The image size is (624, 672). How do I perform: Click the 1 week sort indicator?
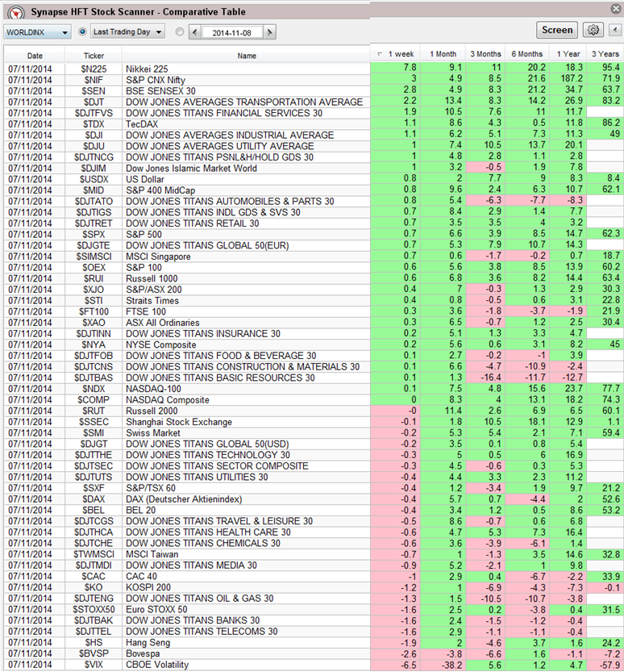(381, 54)
